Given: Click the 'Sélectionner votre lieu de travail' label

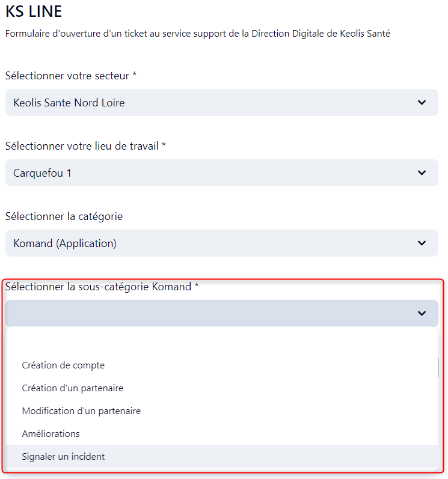Looking at the screenshot, I should (x=85, y=146).
